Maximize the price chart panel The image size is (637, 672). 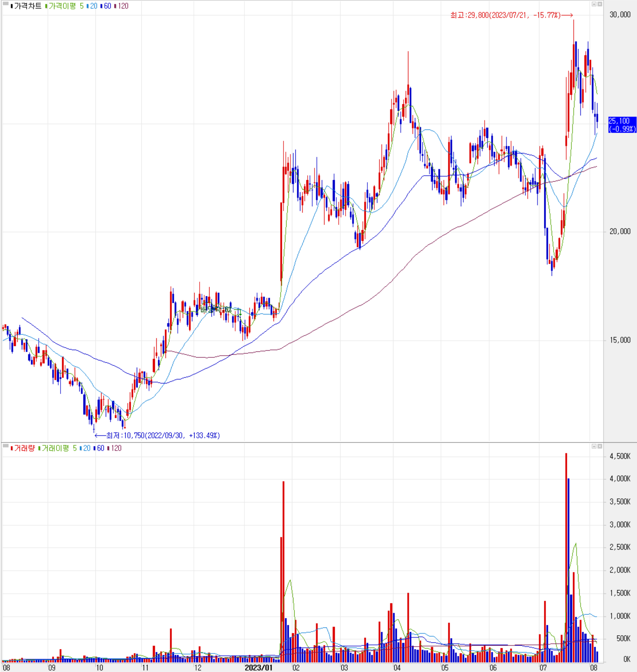(594, 4)
